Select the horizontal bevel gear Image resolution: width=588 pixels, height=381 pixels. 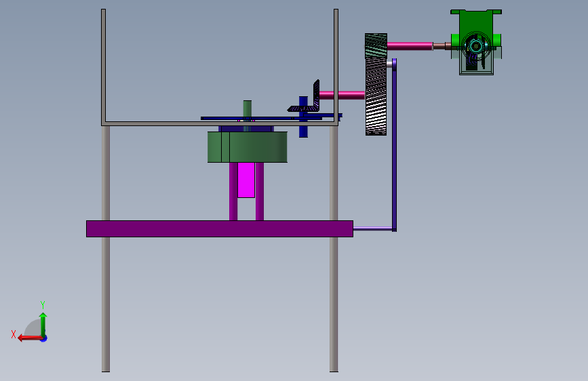[302, 108]
